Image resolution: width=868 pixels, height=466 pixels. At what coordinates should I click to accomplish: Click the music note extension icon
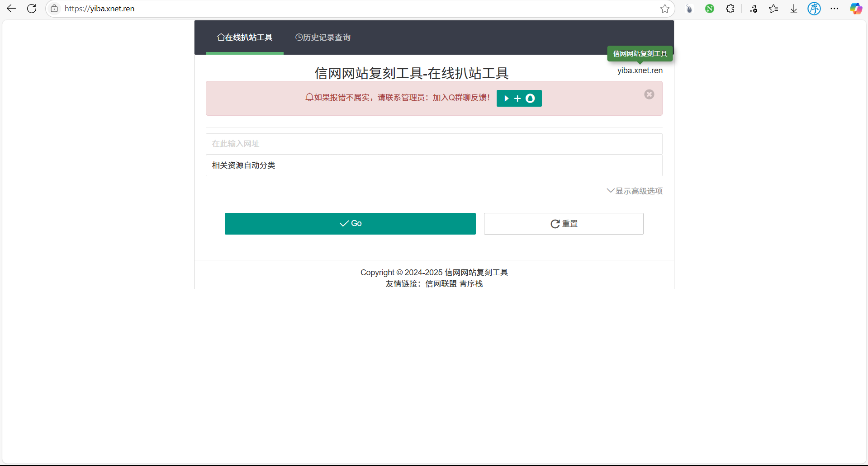pyautogui.click(x=753, y=9)
